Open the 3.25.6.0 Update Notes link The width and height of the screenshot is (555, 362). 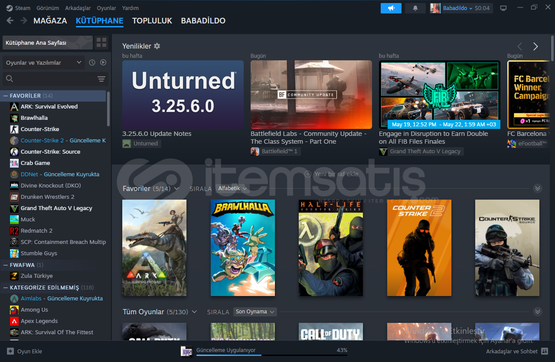[157, 134]
